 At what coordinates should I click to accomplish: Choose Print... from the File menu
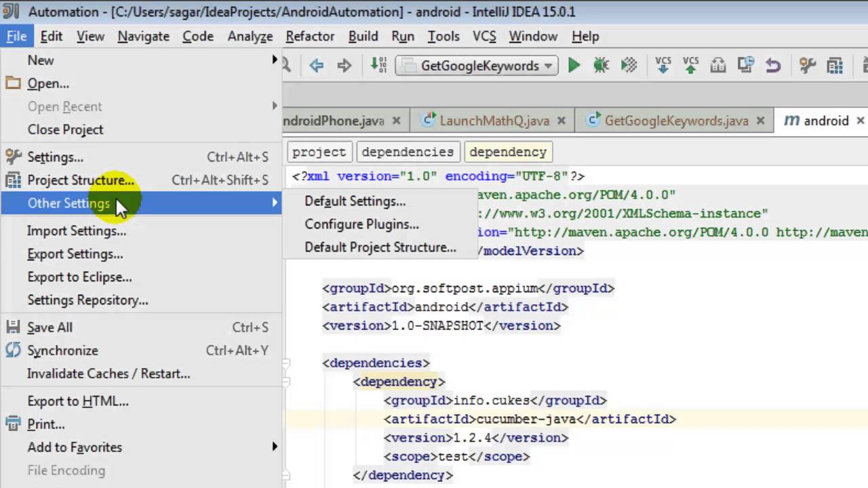pyautogui.click(x=141, y=424)
